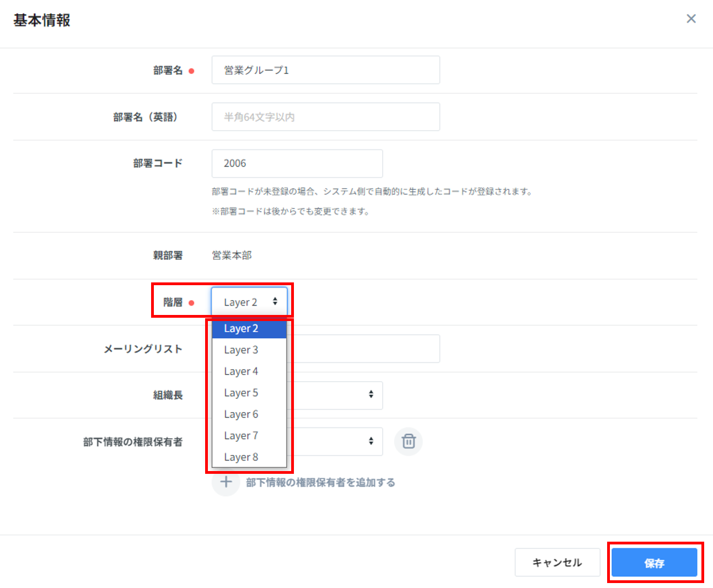The image size is (713, 588).
Task: Choose Layer 4 in the dropdown
Action: click(x=249, y=372)
